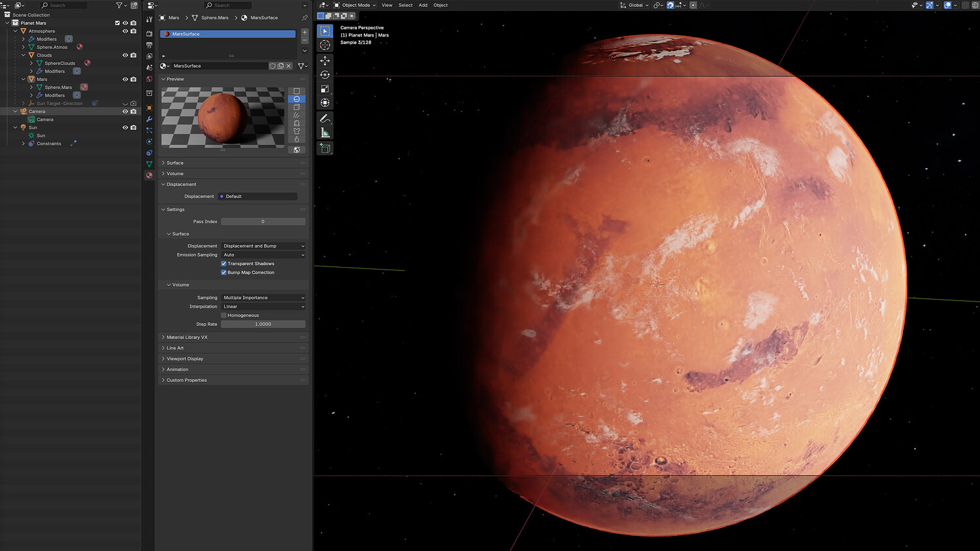Open the Displacement and Bump dropdown
This screenshot has height=551, width=980.
[263, 246]
